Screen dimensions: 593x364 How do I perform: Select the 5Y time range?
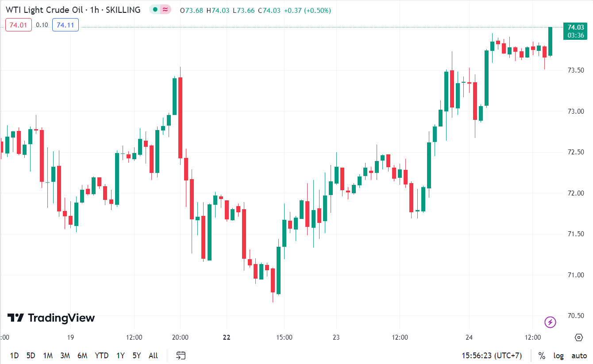tap(137, 356)
